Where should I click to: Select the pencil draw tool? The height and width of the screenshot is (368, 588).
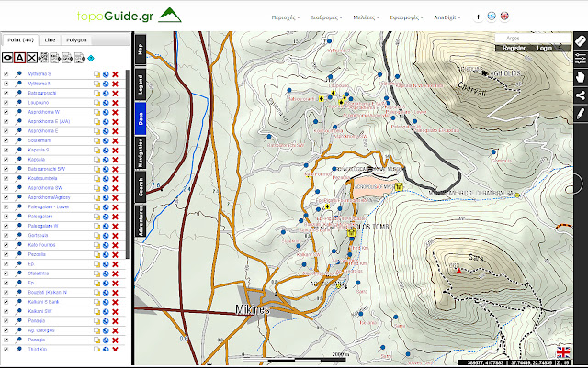pyautogui.click(x=581, y=113)
